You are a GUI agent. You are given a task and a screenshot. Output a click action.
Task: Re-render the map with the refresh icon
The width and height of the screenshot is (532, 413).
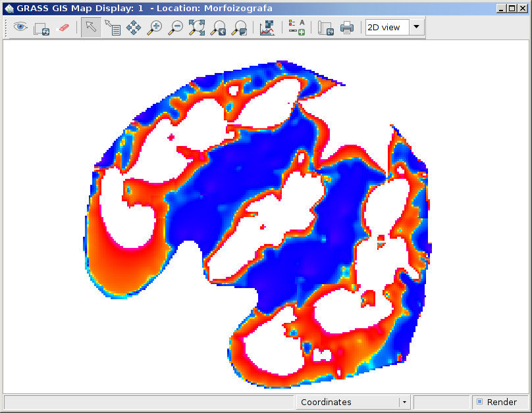coord(41,28)
